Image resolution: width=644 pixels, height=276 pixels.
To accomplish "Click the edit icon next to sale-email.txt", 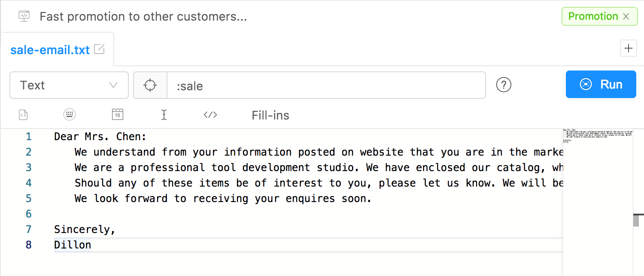I will click(x=99, y=49).
